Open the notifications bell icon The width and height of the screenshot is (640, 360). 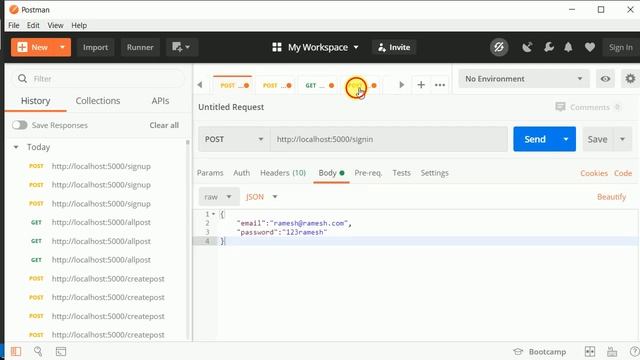click(x=568, y=47)
